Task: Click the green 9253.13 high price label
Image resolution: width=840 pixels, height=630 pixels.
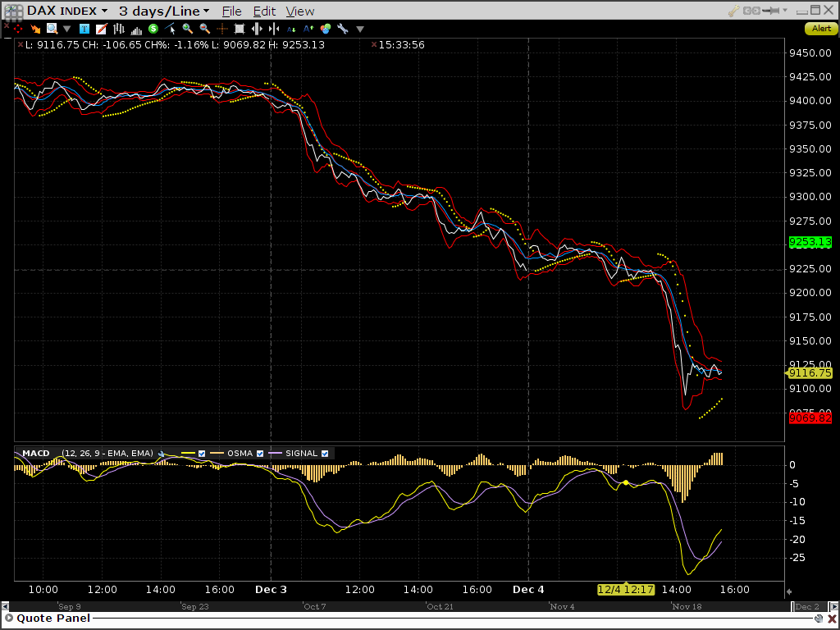Action: (810, 242)
